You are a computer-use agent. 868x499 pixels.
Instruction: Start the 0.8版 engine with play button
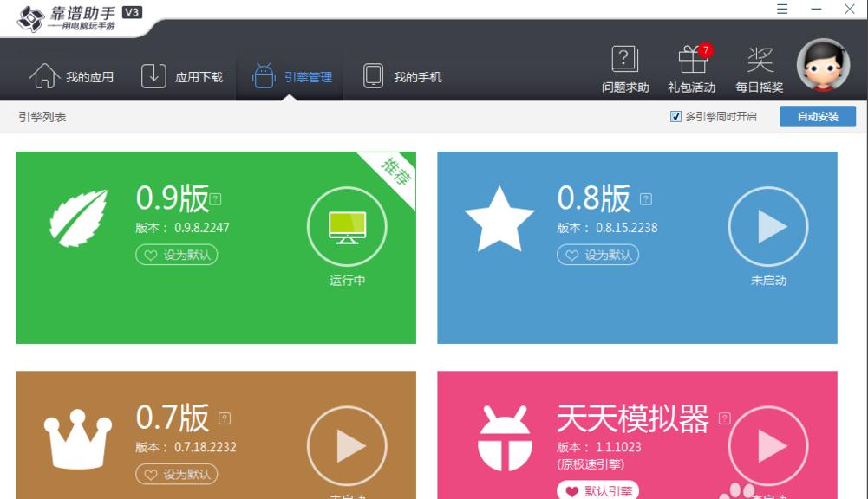coord(767,226)
